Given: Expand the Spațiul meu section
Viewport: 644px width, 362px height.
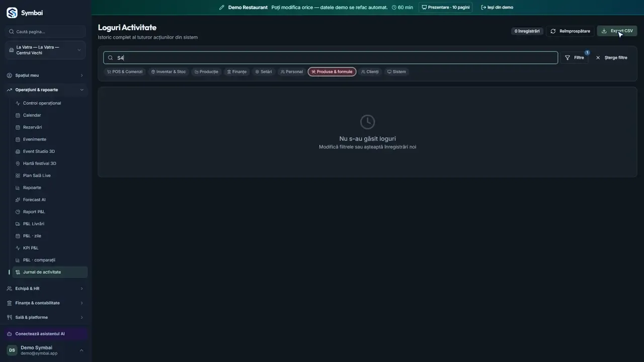Looking at the screenshot, I should click(46, 75).
